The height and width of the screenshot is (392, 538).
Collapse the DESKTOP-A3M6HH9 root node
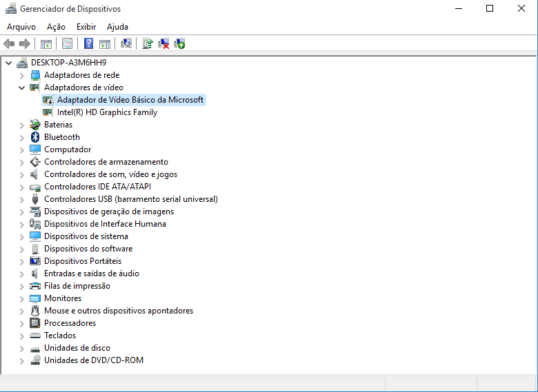[9, 63]
